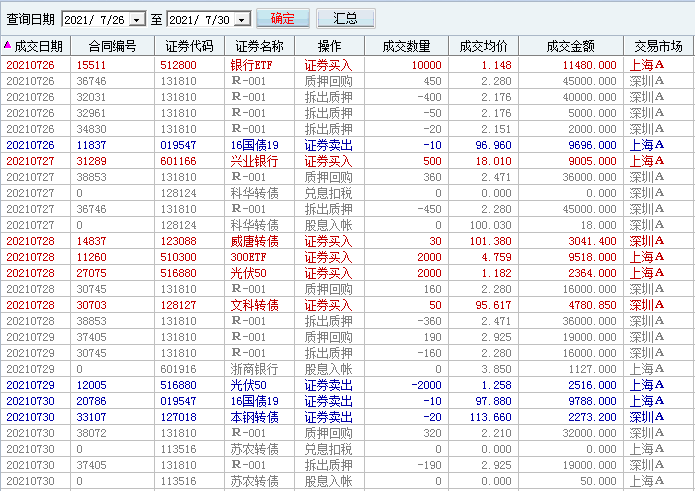
Task: Click security code 601166
Action: 178,161
